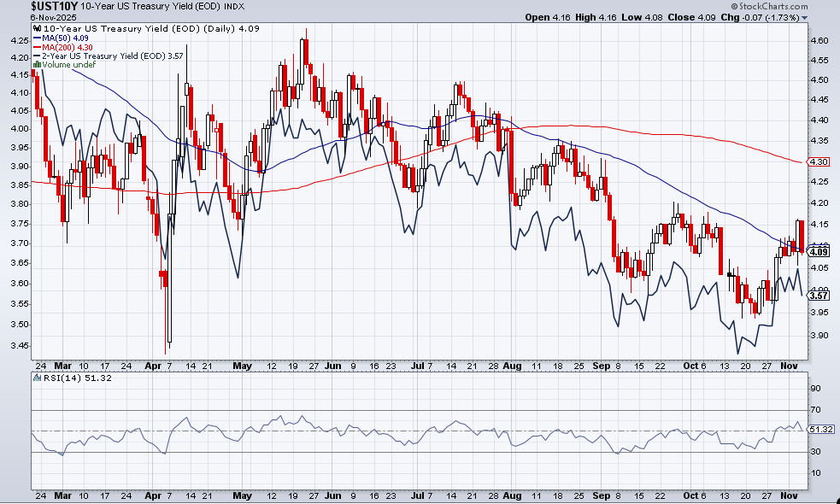Click the $UST10Y ticker symbol heading
Image resolution: width=840 pixels, height=504 pixels.
54,7
